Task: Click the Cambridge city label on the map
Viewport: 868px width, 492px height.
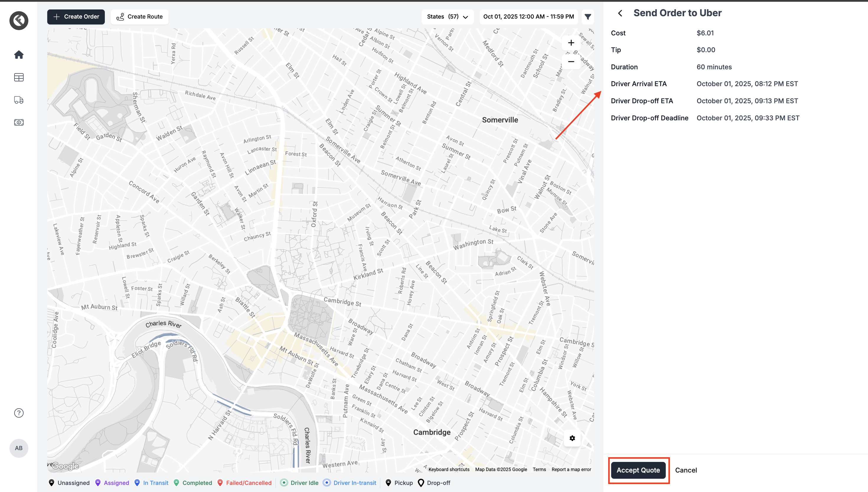Action: pos(432,432)
